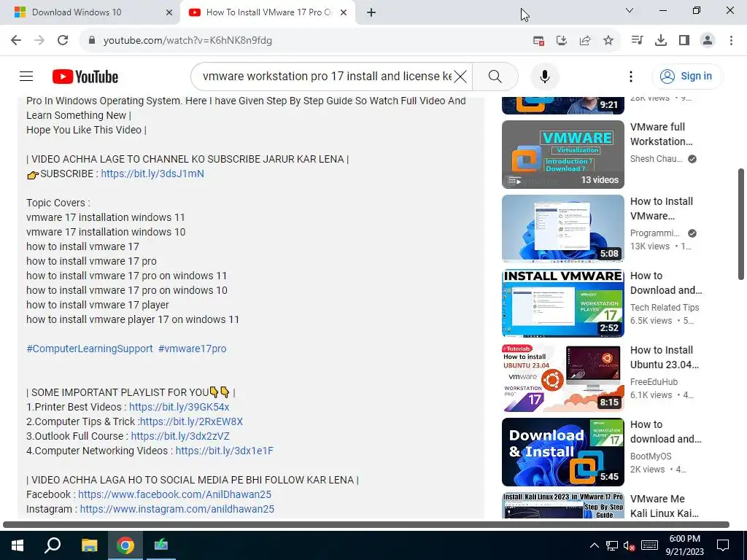Open Ubuntu 23.04 8:15 thumbnail

(x=562, y=378)
